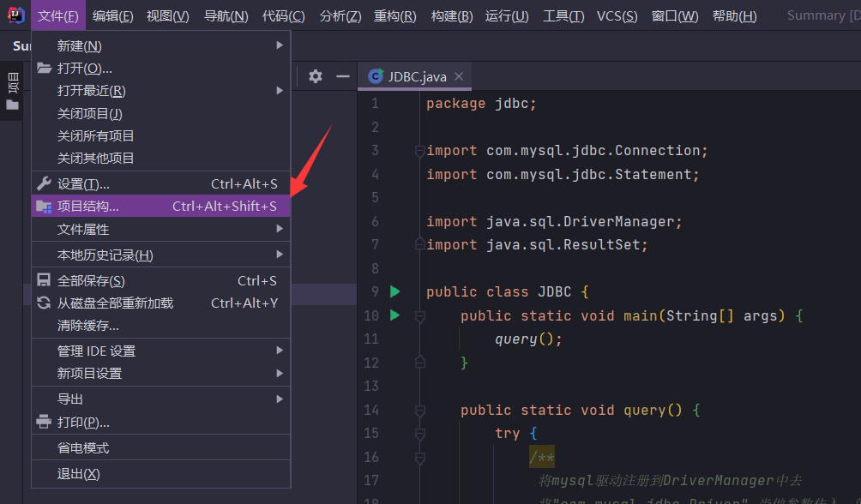The image size is (861, 504).
Task: Open the 文件(F) menu
Action: 58,15
